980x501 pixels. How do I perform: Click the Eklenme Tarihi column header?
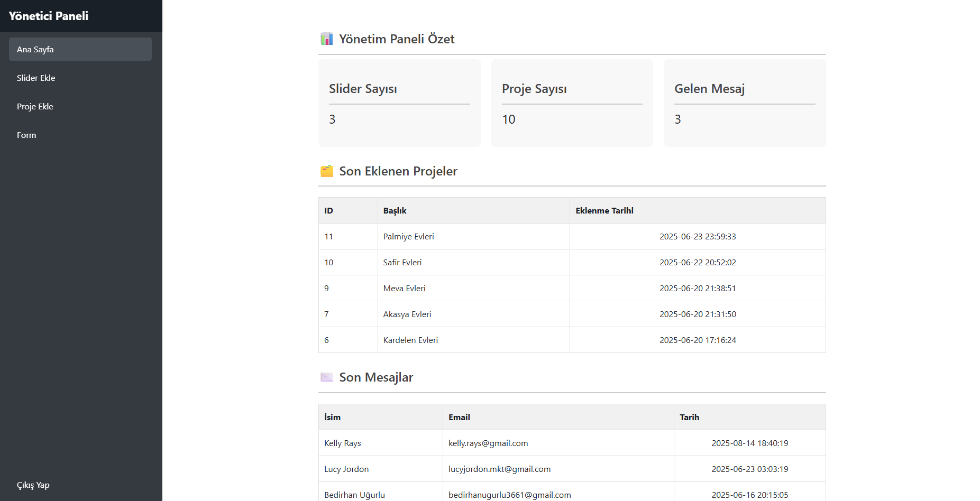(605, 210)
